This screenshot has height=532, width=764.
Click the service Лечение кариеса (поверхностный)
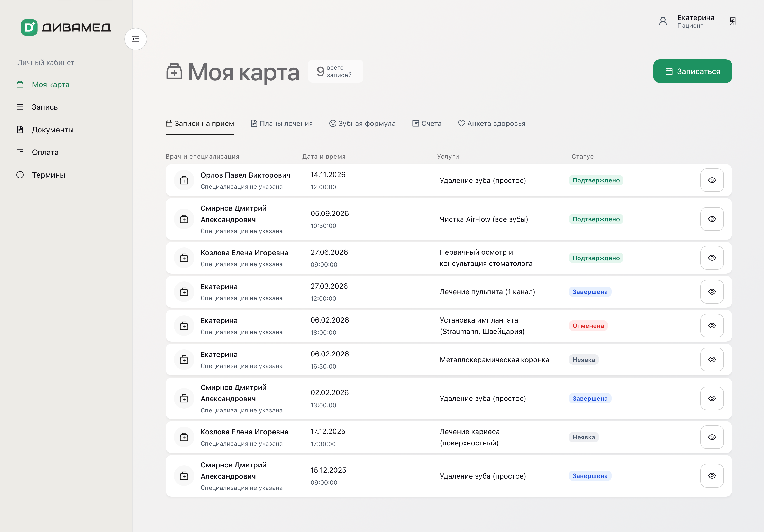pyautogui.click(x=469, y=437)
